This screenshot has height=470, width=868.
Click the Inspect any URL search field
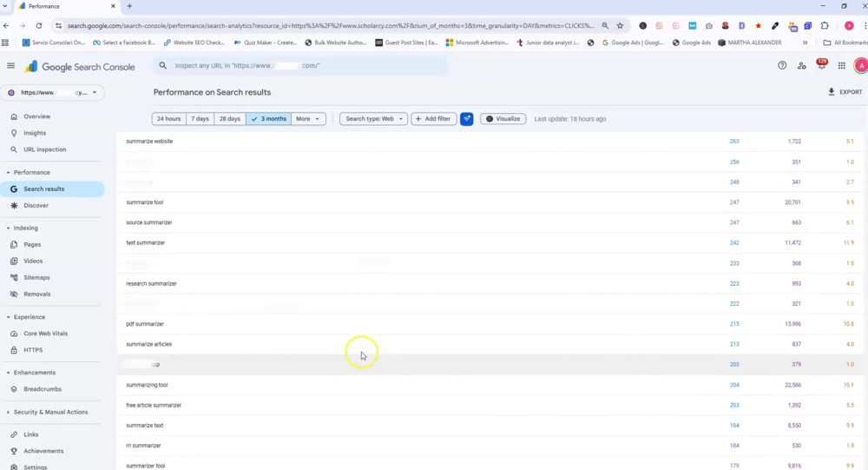tap(302, 65)
